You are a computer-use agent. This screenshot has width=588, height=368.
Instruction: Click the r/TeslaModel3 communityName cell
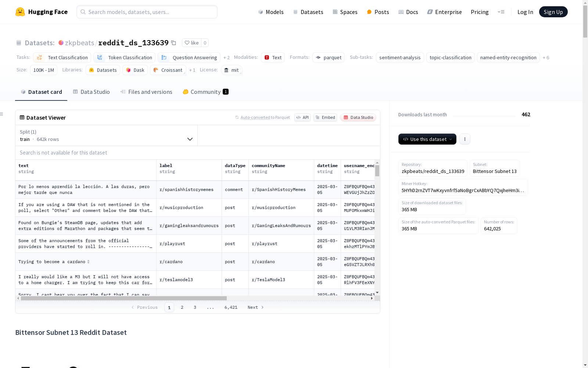[x=282, y=280]
